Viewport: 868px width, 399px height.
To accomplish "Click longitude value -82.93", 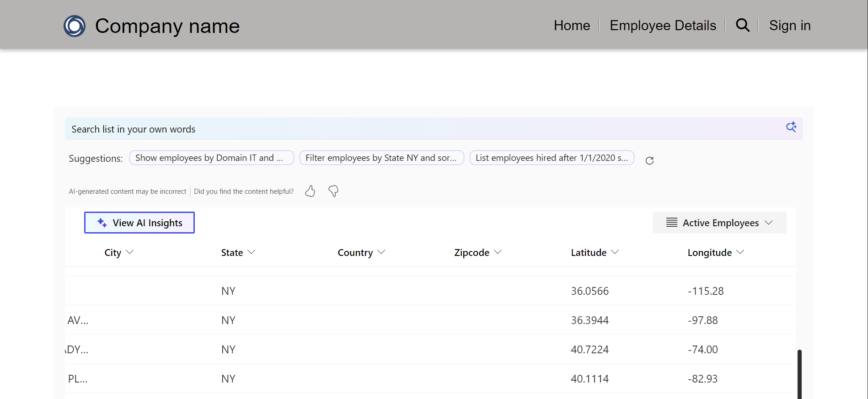I will (x=702, y=379).
